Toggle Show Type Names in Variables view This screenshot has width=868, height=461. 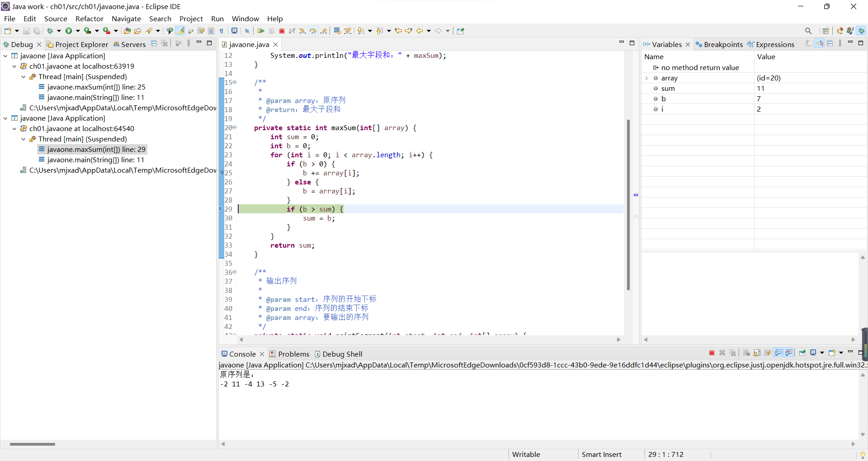pos(809,43)
